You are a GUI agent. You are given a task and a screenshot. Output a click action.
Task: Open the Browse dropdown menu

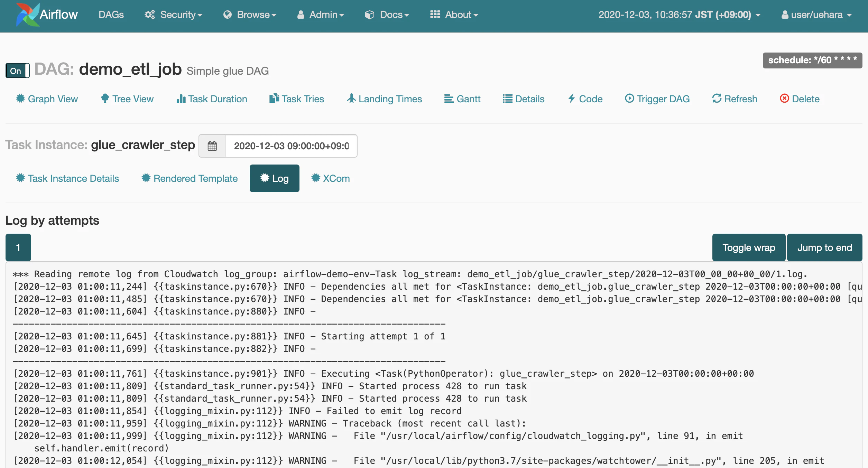pos(250,15)
